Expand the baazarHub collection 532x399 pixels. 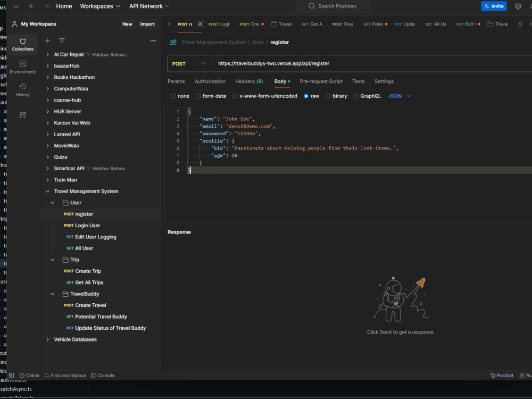tap(47, 66)
